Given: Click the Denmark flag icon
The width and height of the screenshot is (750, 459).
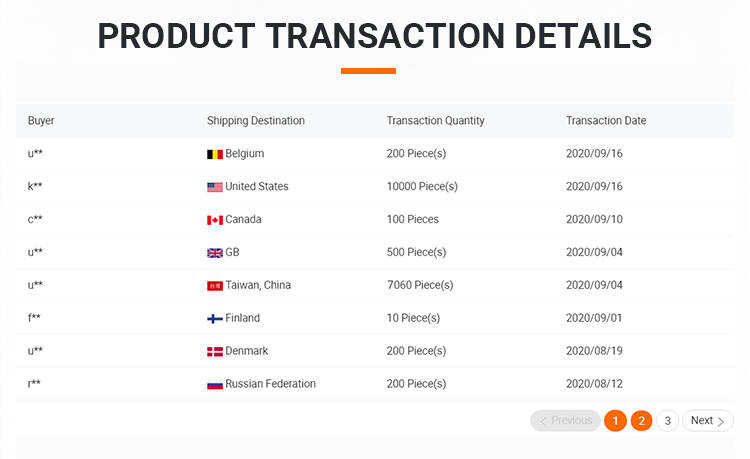Looking at the screenshot, I should [x=214, y=352].
